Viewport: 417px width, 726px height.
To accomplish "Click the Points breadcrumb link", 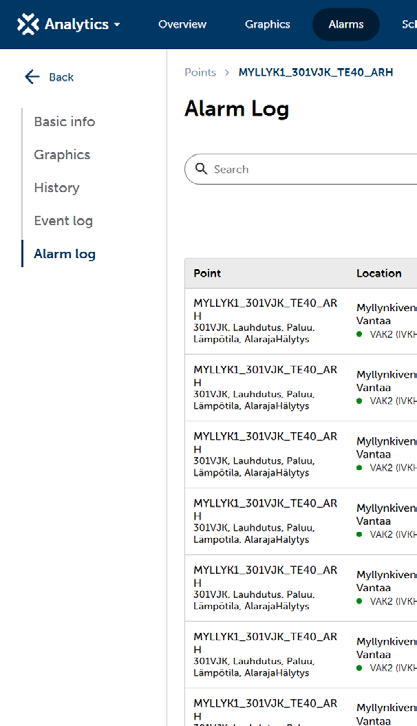I will 200,73.
